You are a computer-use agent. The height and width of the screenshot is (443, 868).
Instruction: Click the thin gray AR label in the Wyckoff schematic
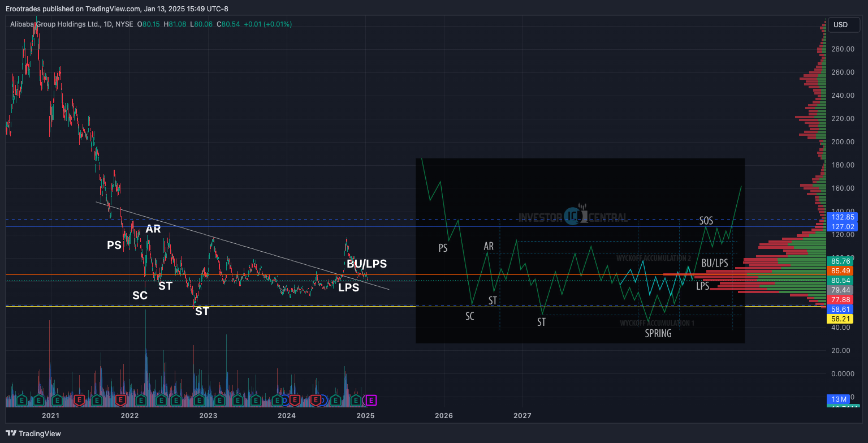point(489,246)
